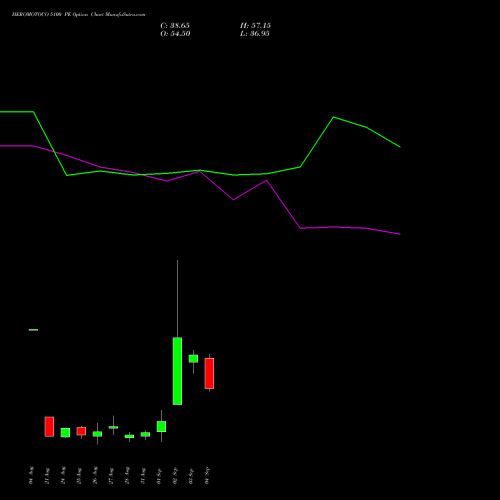This screenshot has height=500, width=500.
Task: Click the 28 Aug date axis label
Action: click(127, 476)
